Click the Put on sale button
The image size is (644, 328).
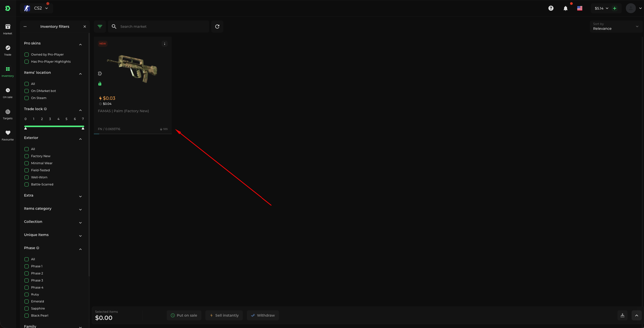click(184, 315)
